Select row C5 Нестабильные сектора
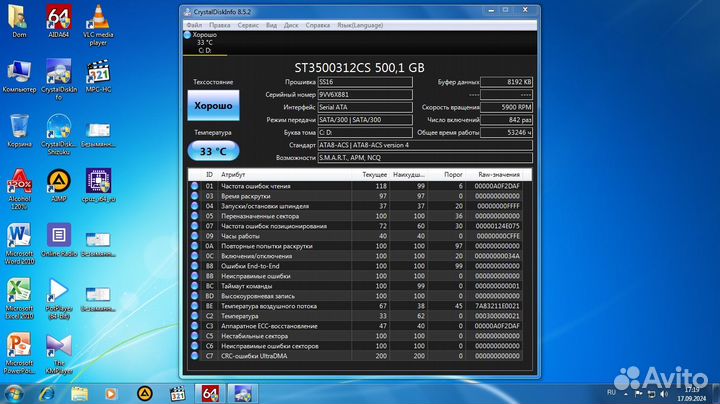This screenshot has width=720, height=404. [x=356, y=336]
